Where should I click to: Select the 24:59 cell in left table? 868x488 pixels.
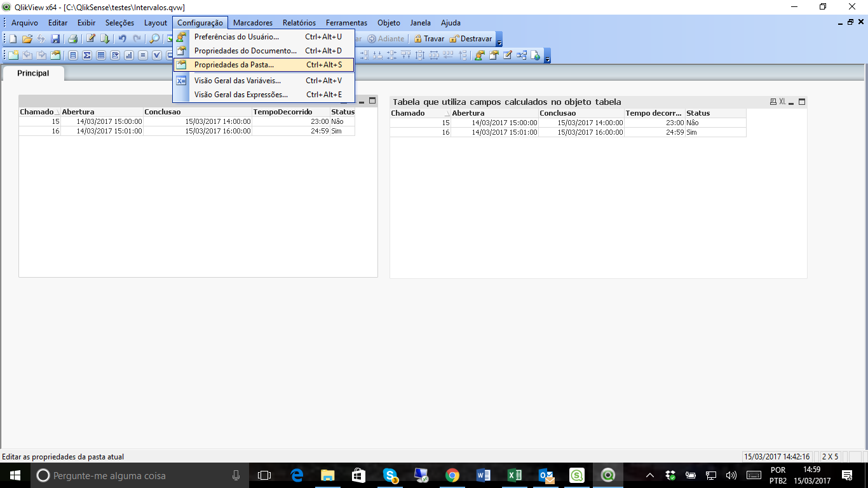(x=290, y=131)
